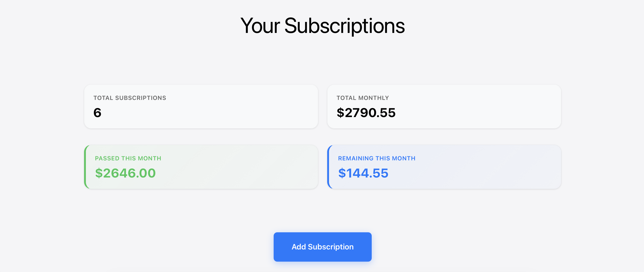The image size is (644, 272).
Task: Click the TOTAL MONTHLY label
Action: (362, 98)
